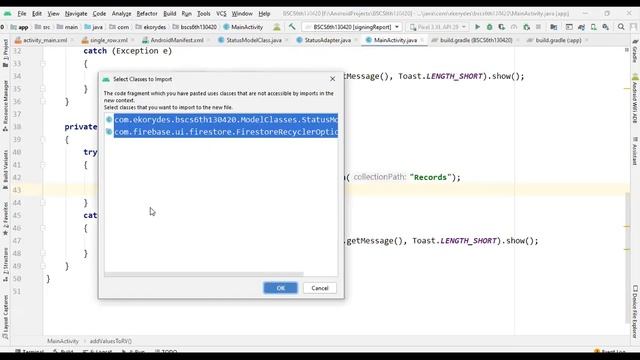Viewport: 640px width, 360px height.
Task: Close the Select Classes to Import dialog
Action: [x=332, y=79]
